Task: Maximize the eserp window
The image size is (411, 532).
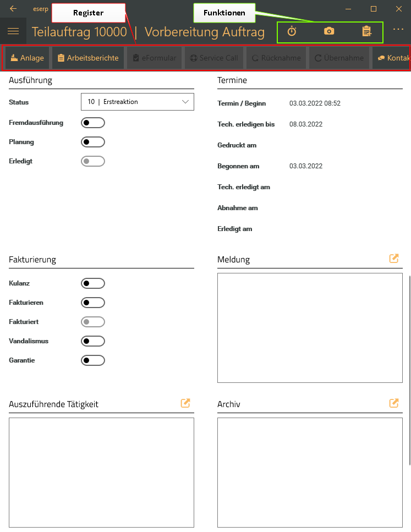Action: pyautogui.click(x=374, y=9)
